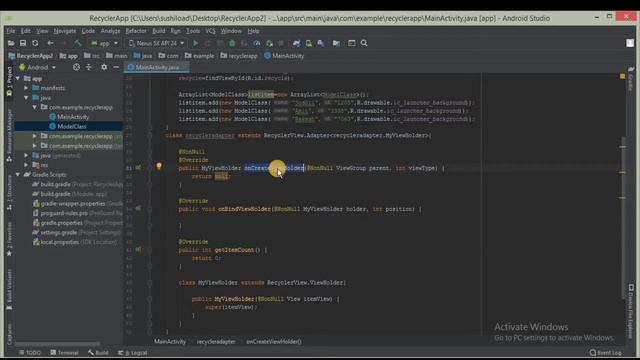
Task: Click recycleradapter in editor breadcrumb bar
Action: pyautogui.click(x=216, y=342)
